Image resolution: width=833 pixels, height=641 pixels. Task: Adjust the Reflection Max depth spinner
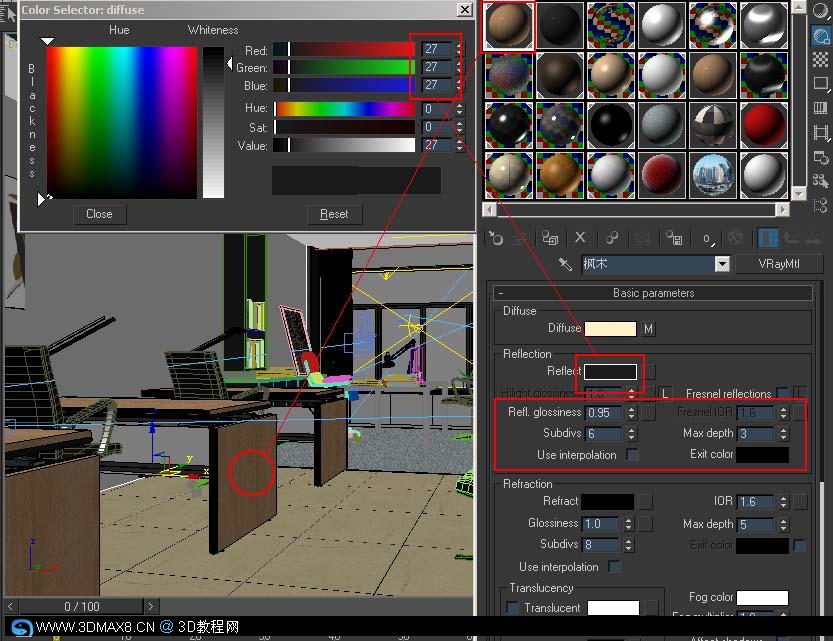pyautogui.click(x=783, y=434)
